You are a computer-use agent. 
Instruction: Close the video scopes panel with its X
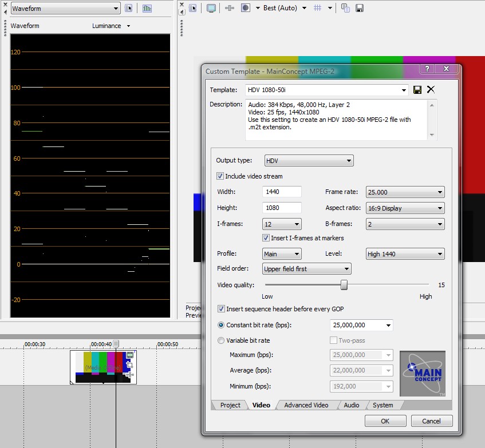point(5,5)
